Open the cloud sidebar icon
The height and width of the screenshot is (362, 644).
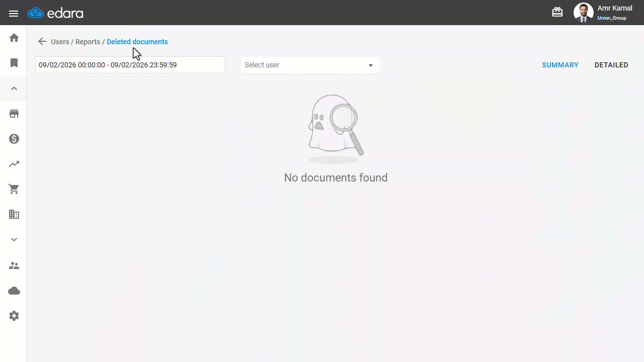click(14, 291)
